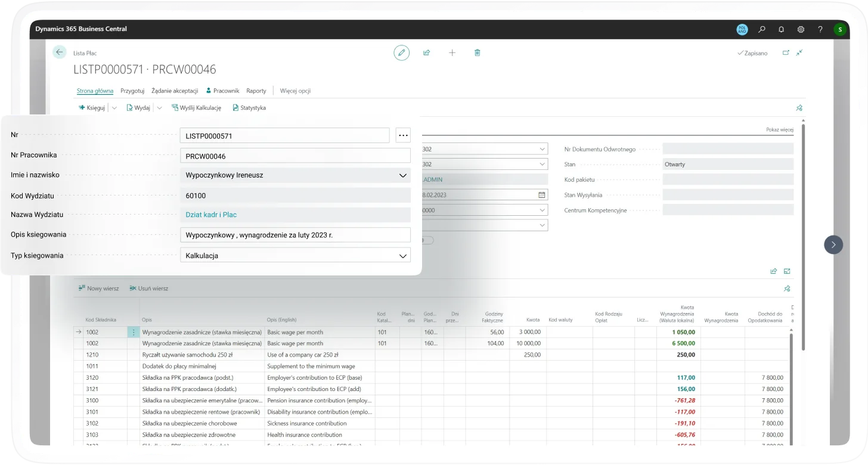Screen dimensions: 868x465
Task: Open the search magnifier icon
Action: click(762, 29)
